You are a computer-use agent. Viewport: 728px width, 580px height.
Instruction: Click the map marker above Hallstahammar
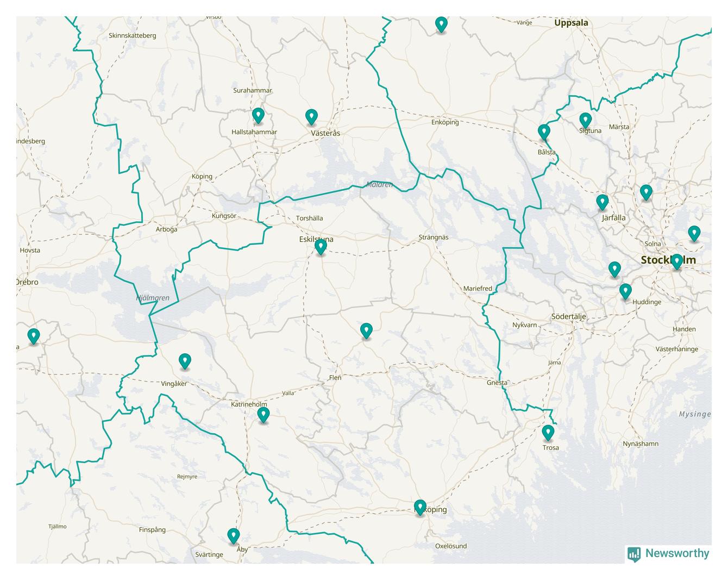tap(258, 115)
